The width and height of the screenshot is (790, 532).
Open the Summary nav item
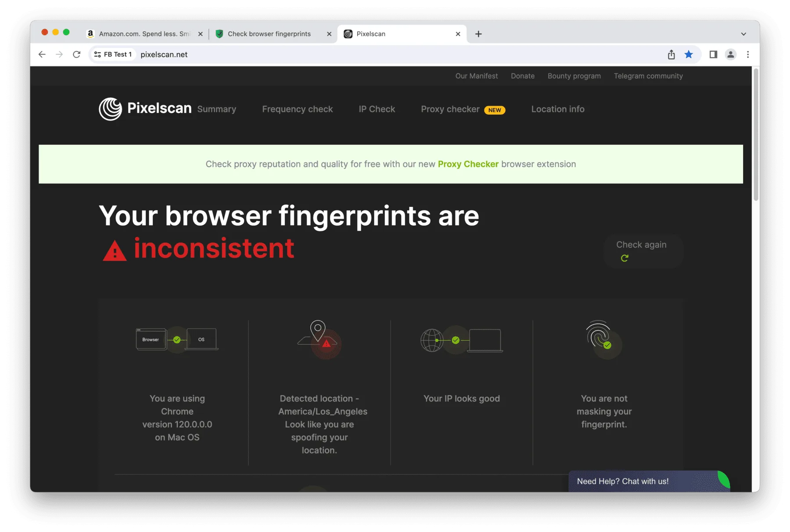[217, 109]
